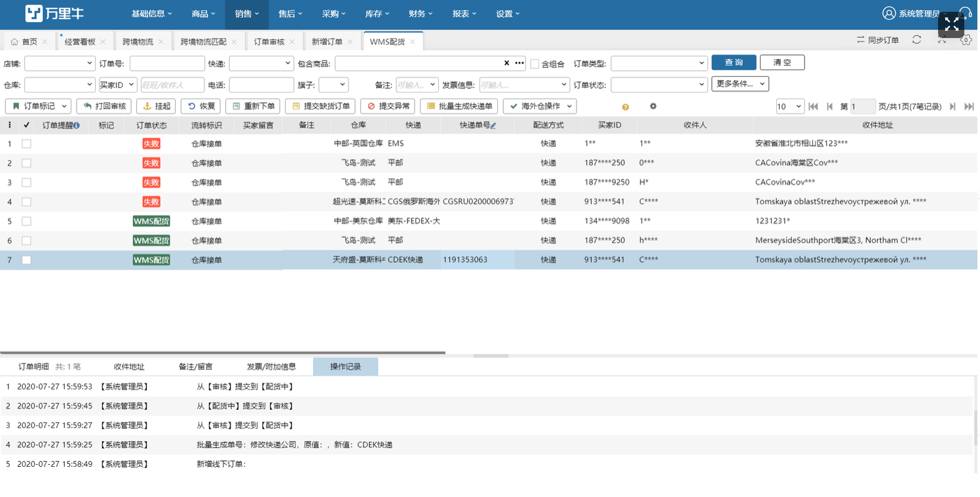Click the page number input field
980x497 pixels.
[x=863, y=106]
